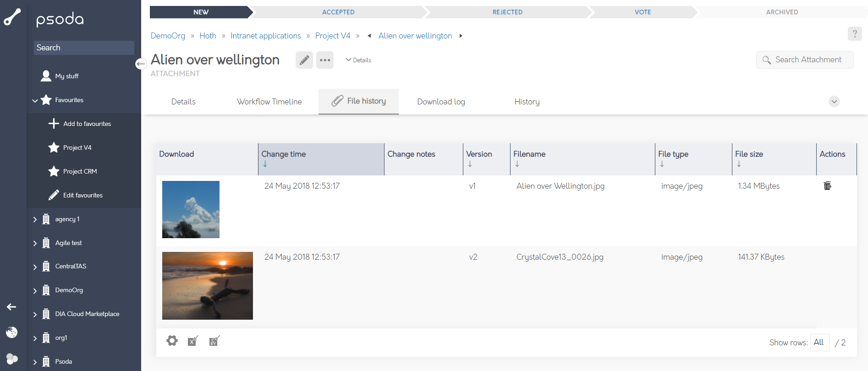Open the three-dots more actions menu
The height and width of the screenshot is (371, 868).
pos(325,60)
